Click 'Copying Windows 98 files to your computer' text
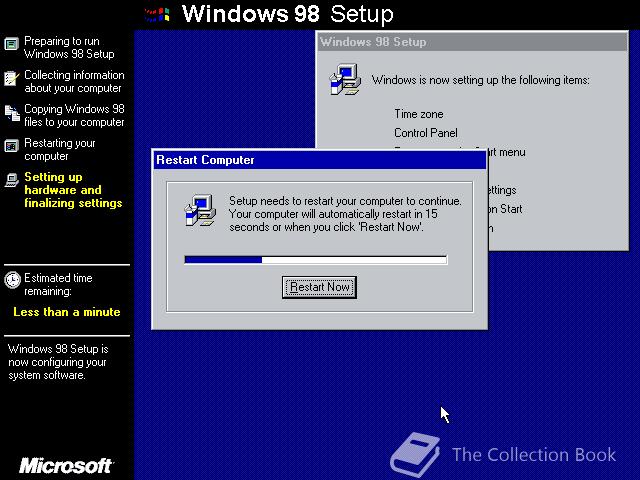 74,116
